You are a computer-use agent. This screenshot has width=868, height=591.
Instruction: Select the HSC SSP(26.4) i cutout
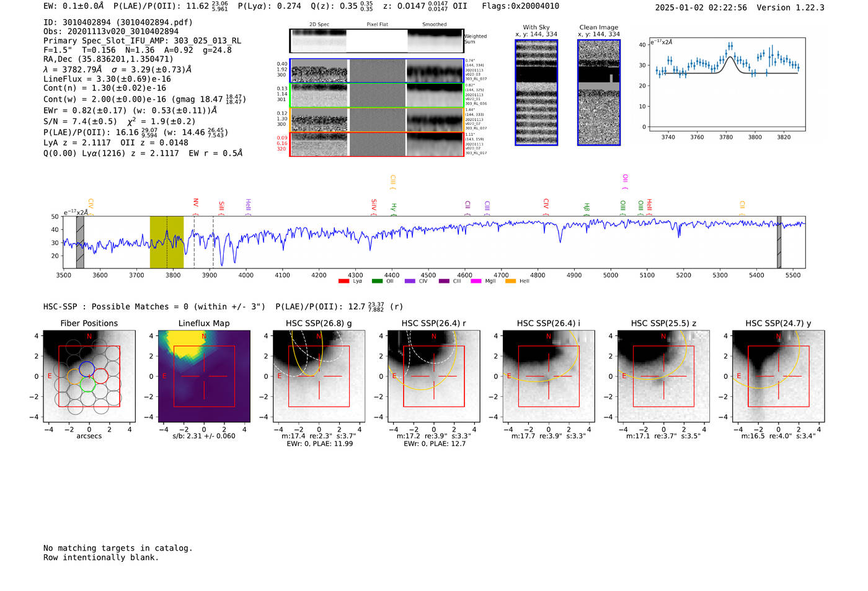549,376
